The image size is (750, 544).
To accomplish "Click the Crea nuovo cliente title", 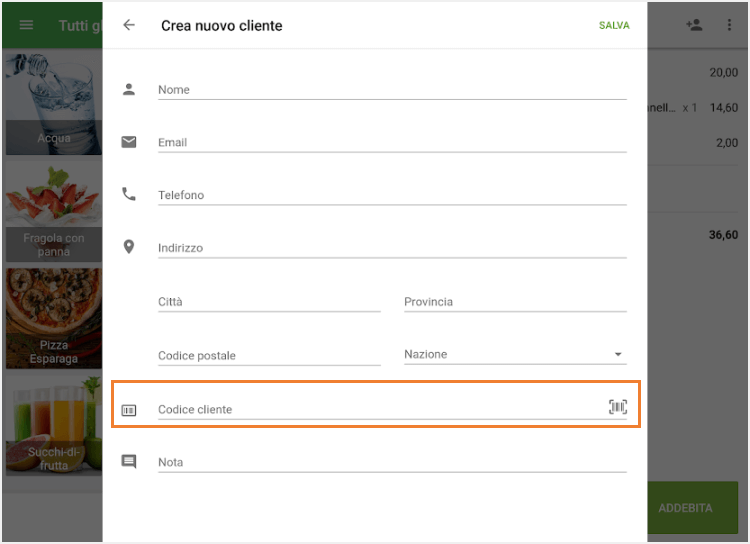I will point(221,25).
